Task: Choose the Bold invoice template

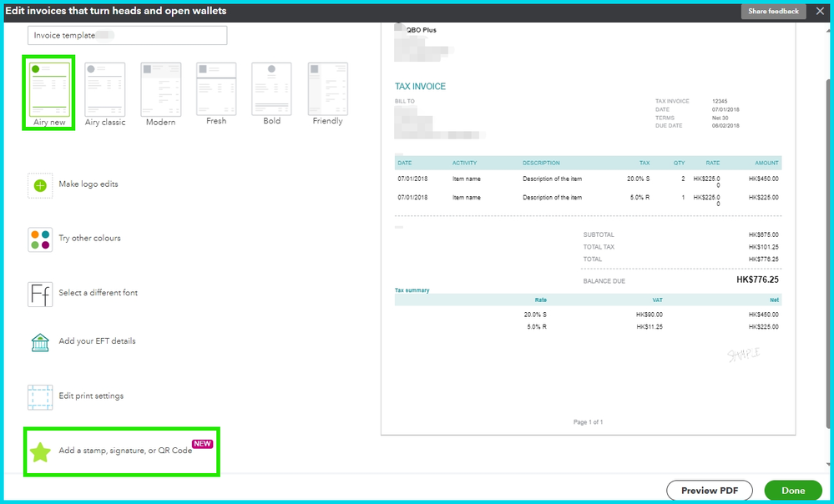Action: click(x=272, y=88)
